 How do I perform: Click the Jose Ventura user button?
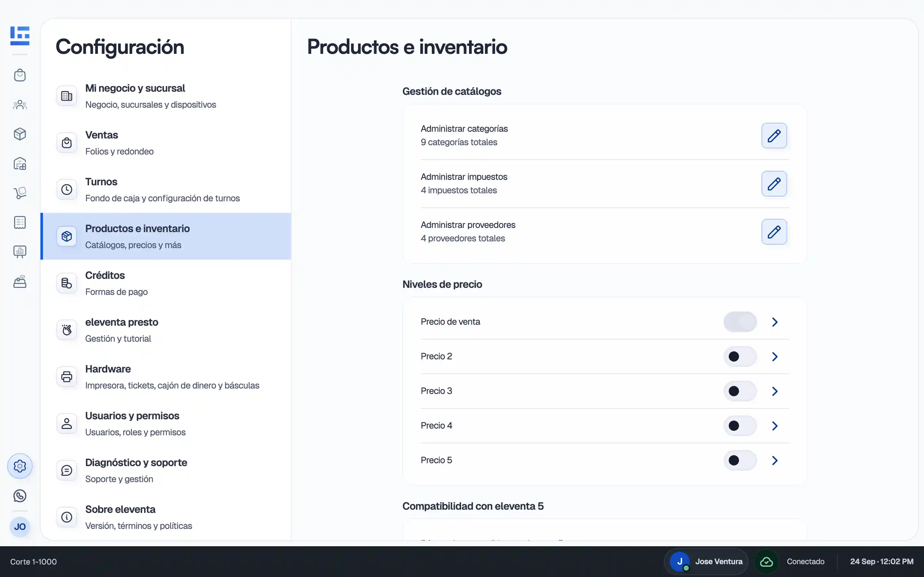(x=706, y=562)
